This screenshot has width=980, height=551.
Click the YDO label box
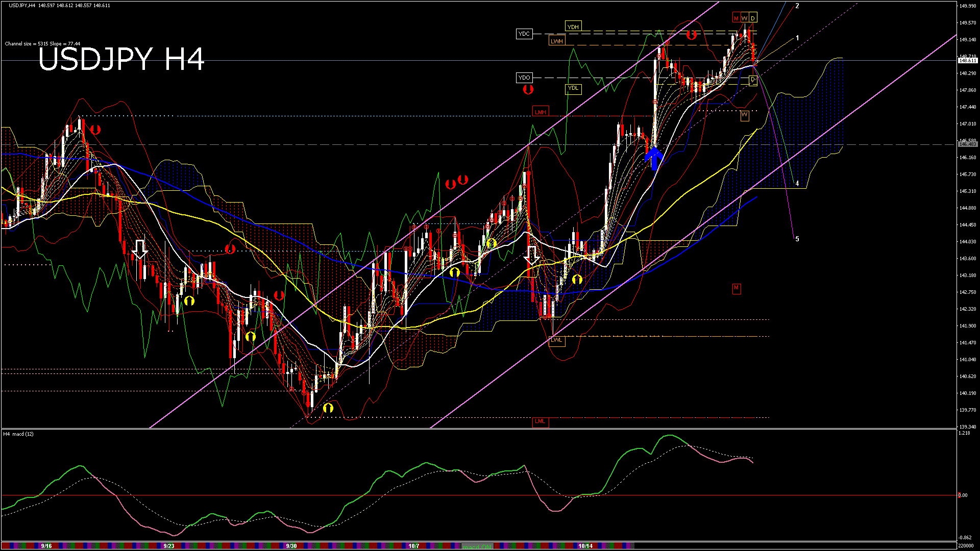click(x=524, y=78)
